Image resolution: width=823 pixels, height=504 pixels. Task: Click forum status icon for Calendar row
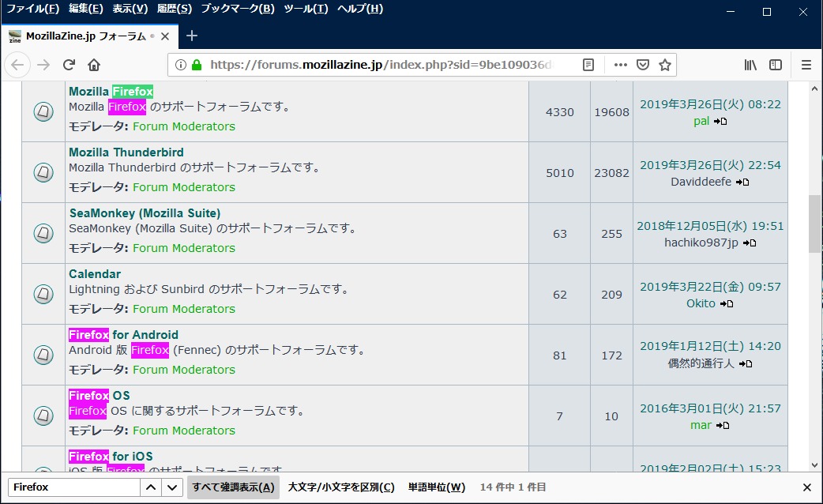[43, 294]
